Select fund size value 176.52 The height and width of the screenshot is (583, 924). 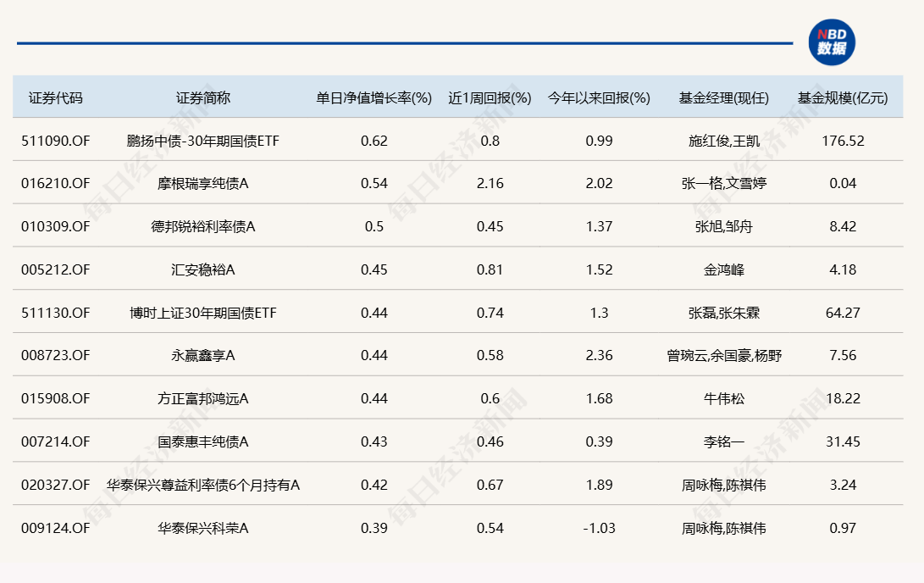(843, 141)
